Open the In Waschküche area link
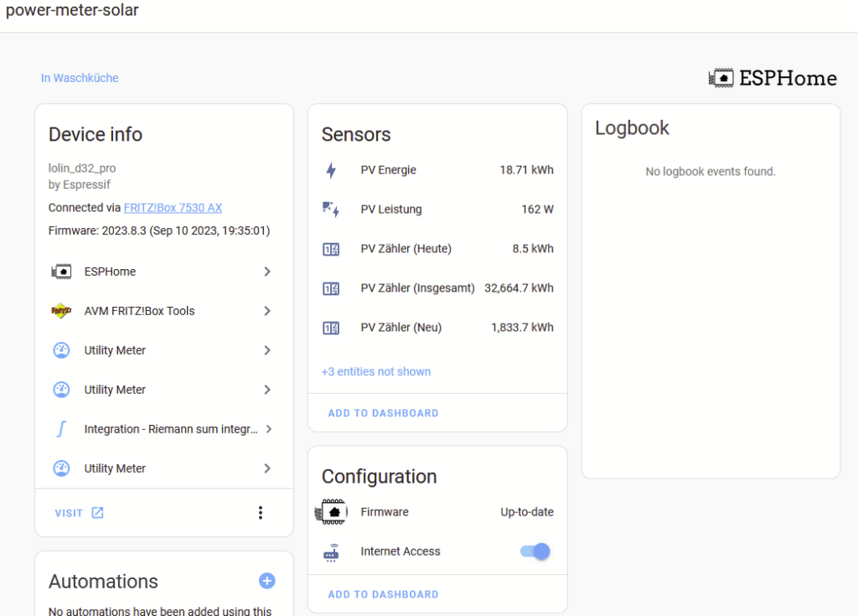Image resolution: width=858 pixels, height=616 pixels. coord(80,78)
